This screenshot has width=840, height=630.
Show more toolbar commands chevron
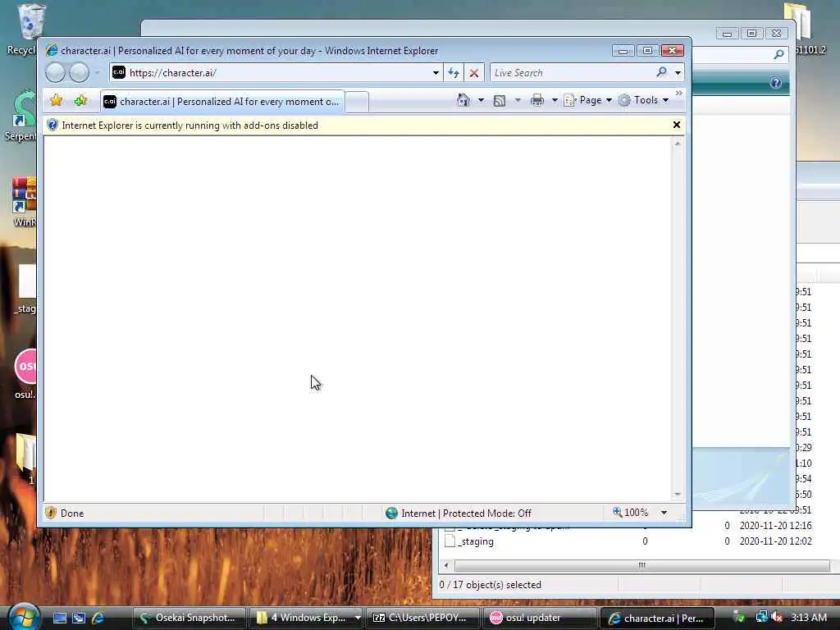click(x=678, y=94)
